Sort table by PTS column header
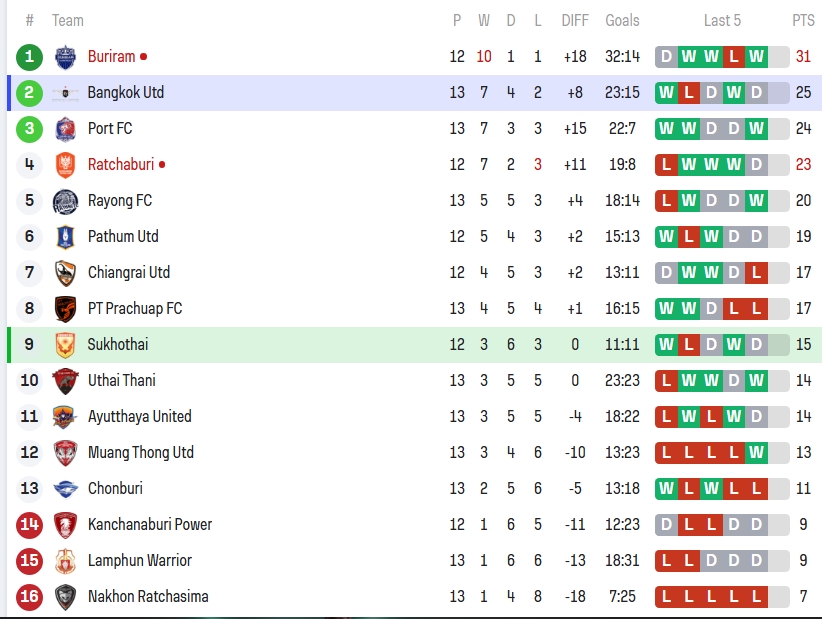Image resolution: width=822 pixels, height=619 pixels. 803,20
